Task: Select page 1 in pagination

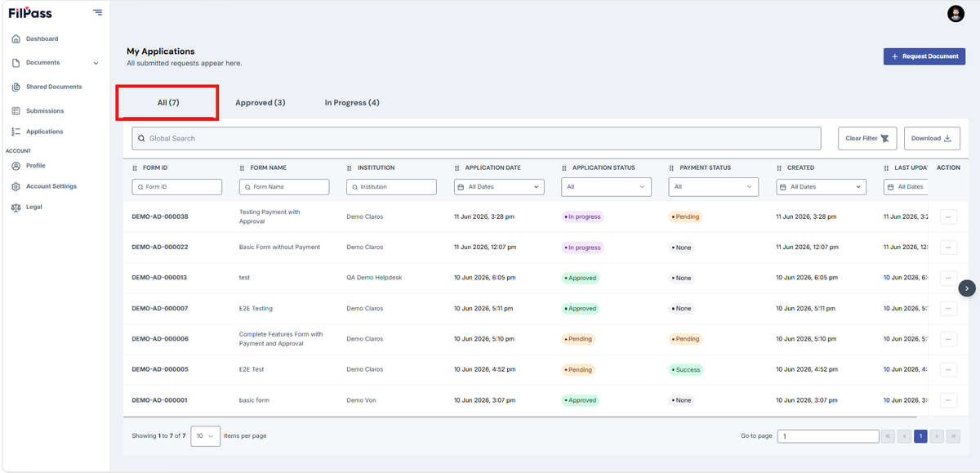Action: pyautogui.click(x=920, y=436)
